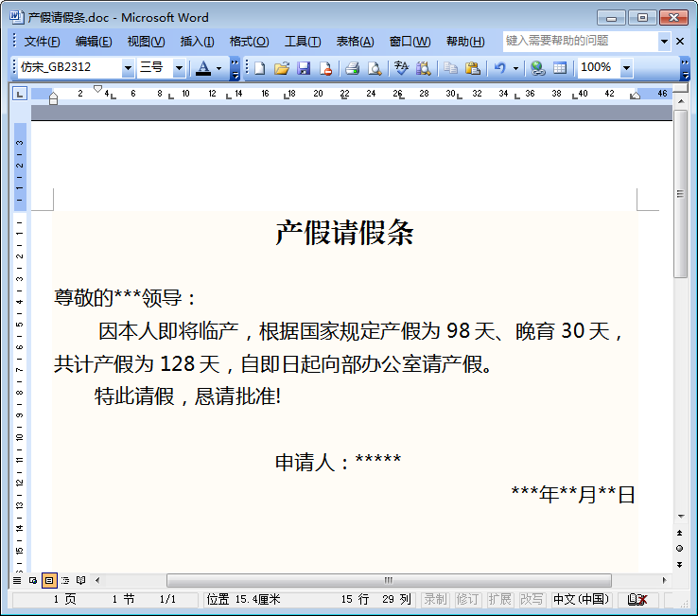Open Print Preview magnifier icon
698x616 pixels.
coord(375,68)
